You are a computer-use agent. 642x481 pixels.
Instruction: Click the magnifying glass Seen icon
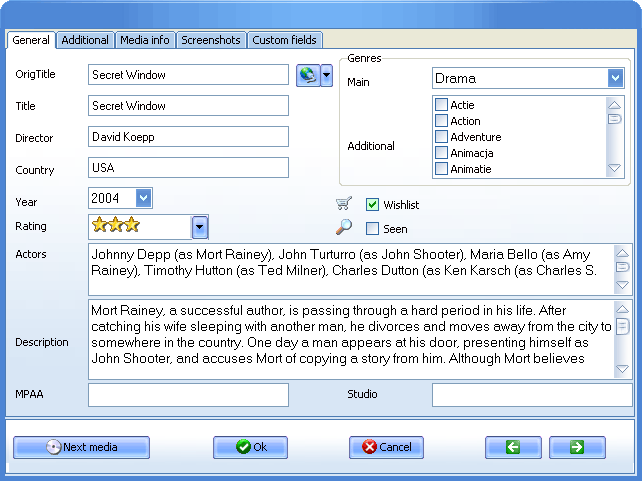344,227
